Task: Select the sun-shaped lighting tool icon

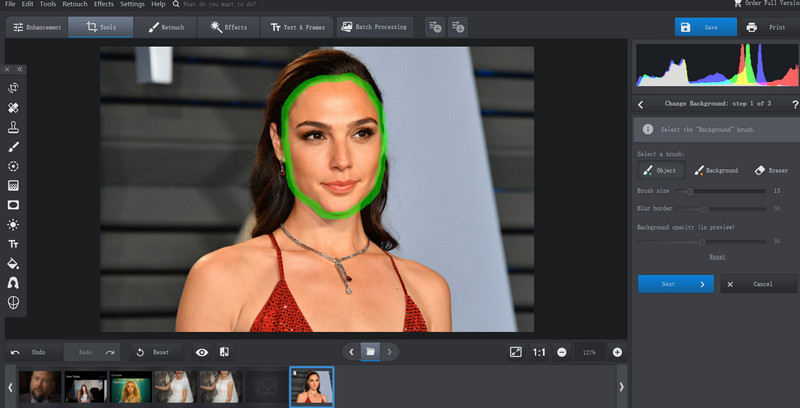Action: tap(13, 224)
